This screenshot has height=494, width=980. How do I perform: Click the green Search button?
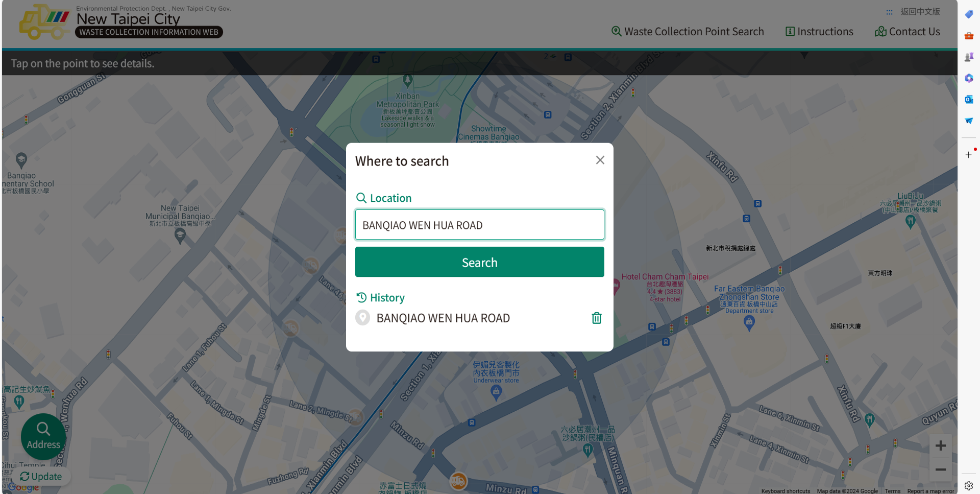click(x=480, y=262)
